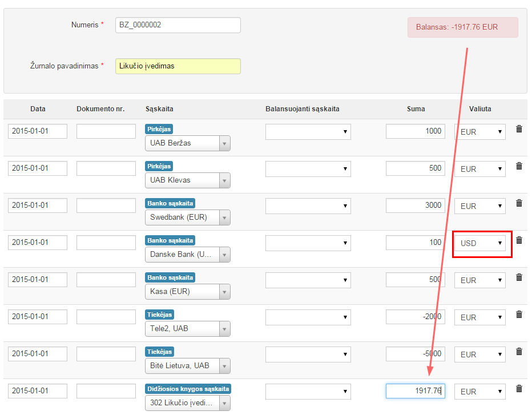The image size is (532, 419).
Task: Remove the Swedbank (EUR) row via trash icon
Action: [519, 203]
